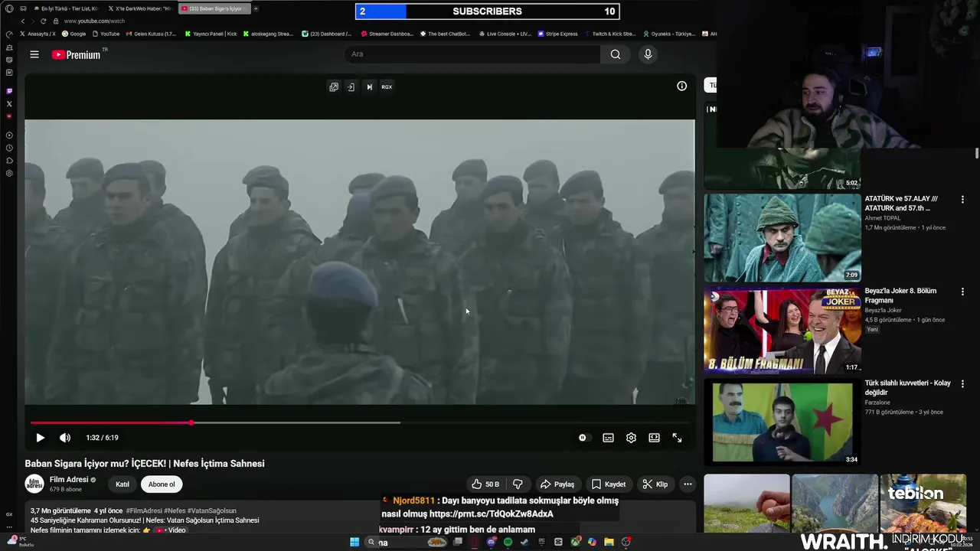Open the YouTube guide hamburger menu

tap(34, 54)
